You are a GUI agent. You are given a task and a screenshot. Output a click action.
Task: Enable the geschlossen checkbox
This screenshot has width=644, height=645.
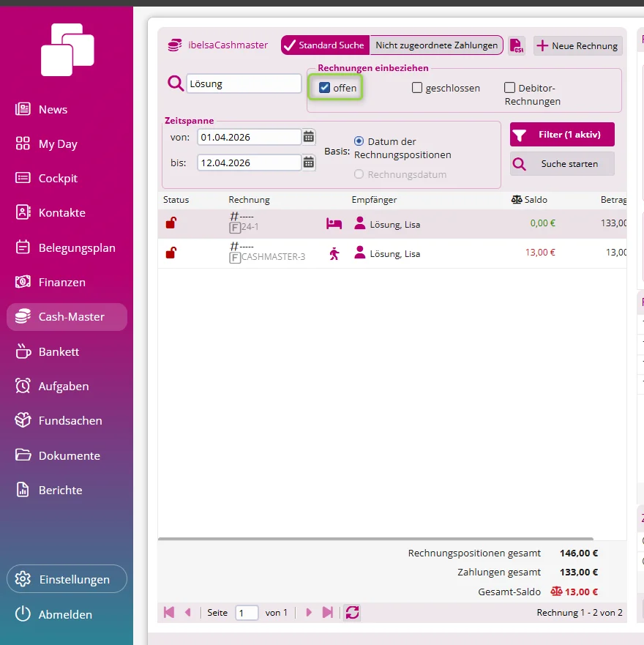(417, 88)
